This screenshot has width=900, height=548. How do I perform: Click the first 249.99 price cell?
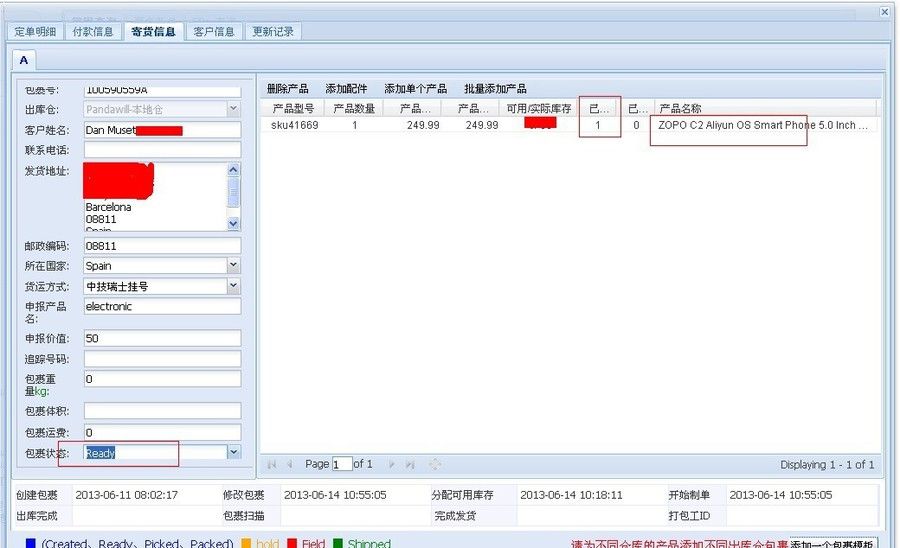423,125
